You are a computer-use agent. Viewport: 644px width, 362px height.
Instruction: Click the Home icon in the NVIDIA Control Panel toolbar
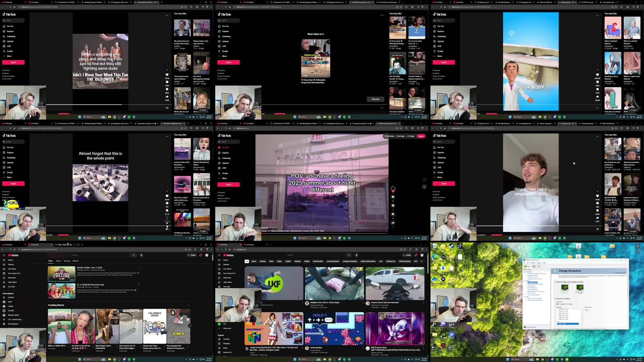539,266
